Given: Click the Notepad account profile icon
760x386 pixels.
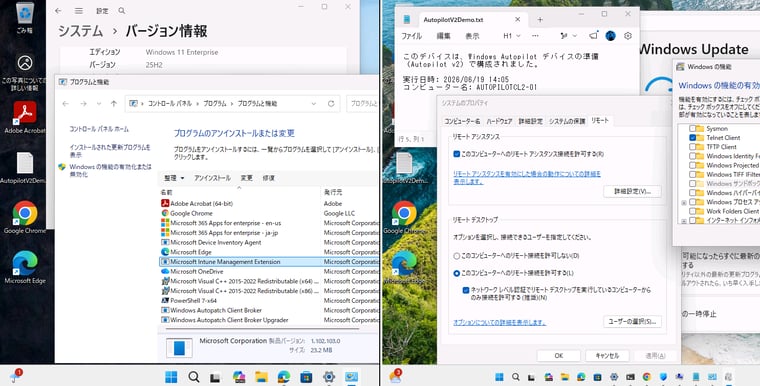Looking at the screenshot, I should (x=611, y=36).
